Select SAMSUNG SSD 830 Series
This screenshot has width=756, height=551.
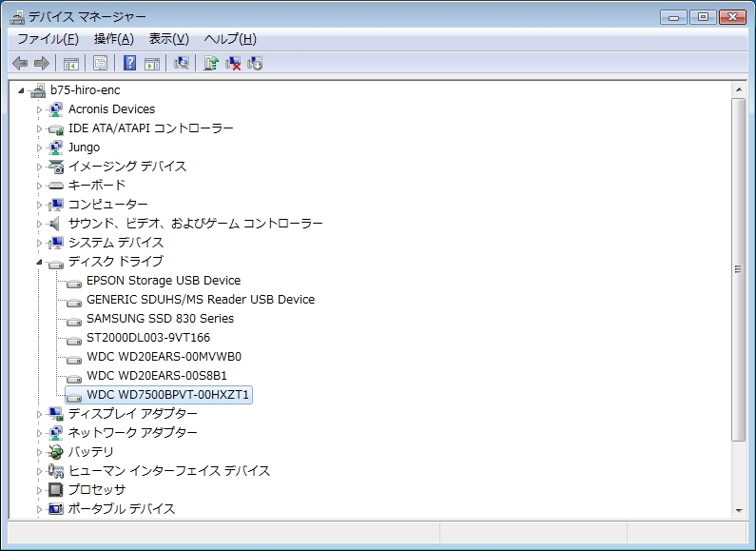click(x=160, y=319)
